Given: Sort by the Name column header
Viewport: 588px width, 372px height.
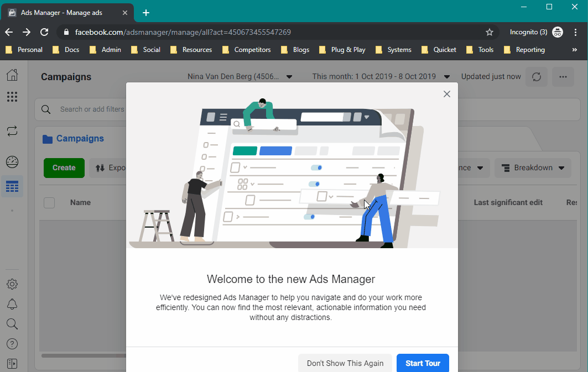Looking at the screenshot, I should pos(80,203).
